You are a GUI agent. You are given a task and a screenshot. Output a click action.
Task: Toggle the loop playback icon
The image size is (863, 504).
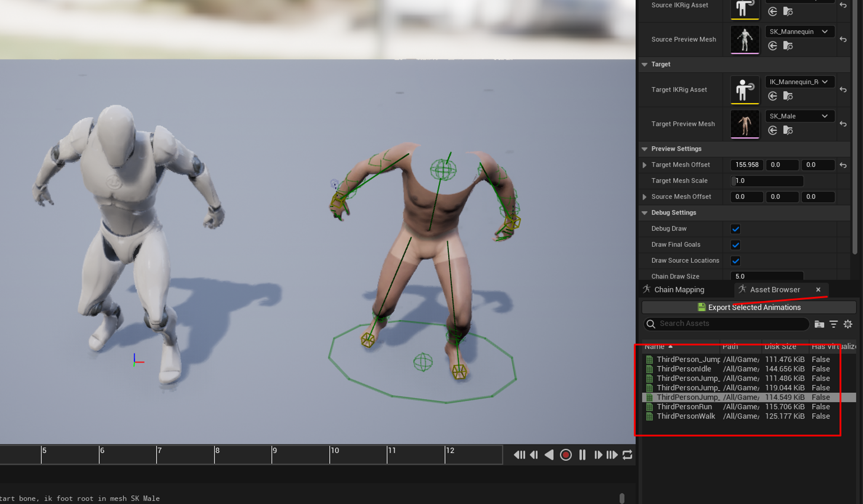click(x=627, y=455)
